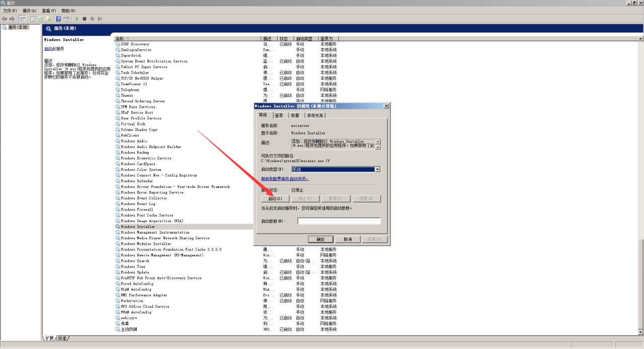The width and height of the screenshot is (644, 349).
Task: Click the gear icon beside 主动防御
Action: point(118,329)
